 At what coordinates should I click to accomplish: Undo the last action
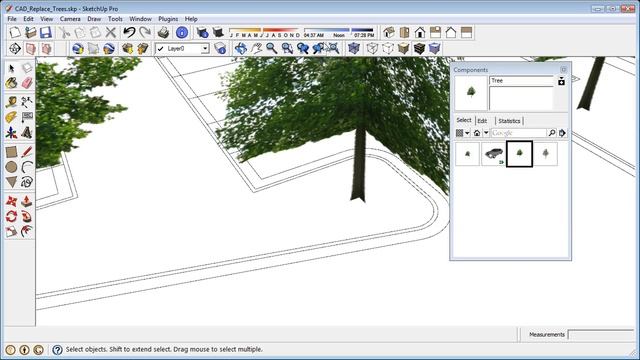pos(129,33)
